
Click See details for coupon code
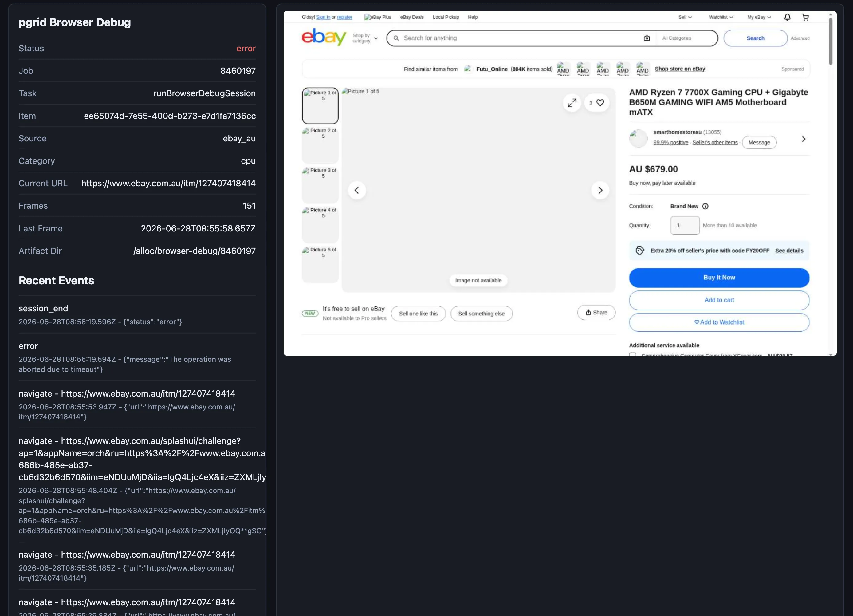click(x=789, y=251)
